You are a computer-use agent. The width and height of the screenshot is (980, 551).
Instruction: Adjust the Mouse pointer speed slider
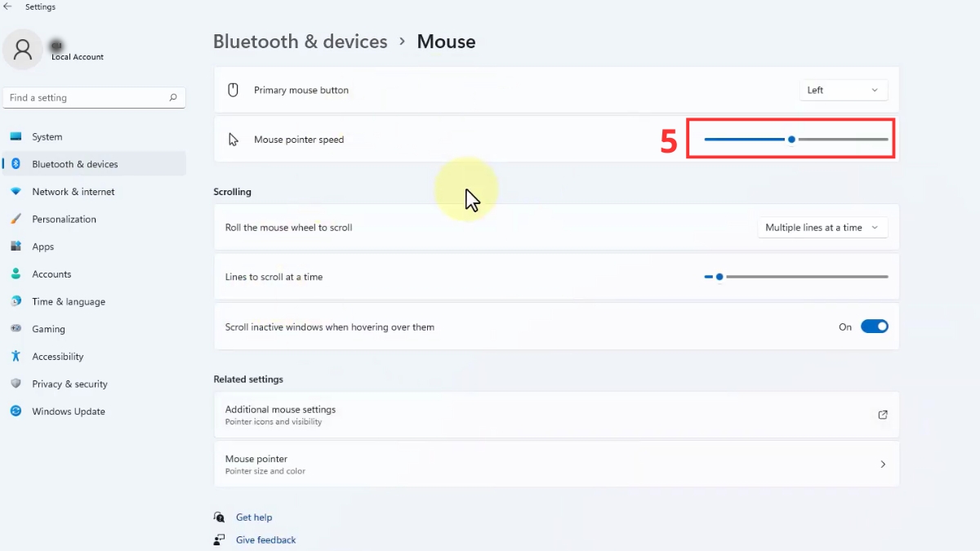click(790, 139)
